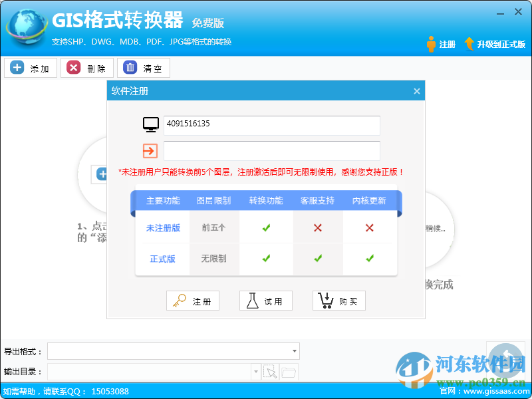Click the key icon on the 注册 button
The width and height of the screenshot is (532, 399).
pyautogui.click(x=180, y=301)
